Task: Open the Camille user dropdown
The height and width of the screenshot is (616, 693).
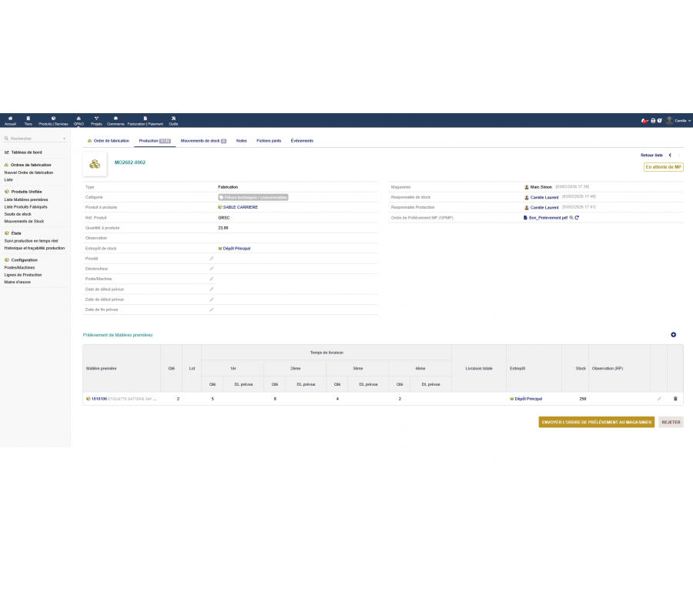Action: point(679,121)
